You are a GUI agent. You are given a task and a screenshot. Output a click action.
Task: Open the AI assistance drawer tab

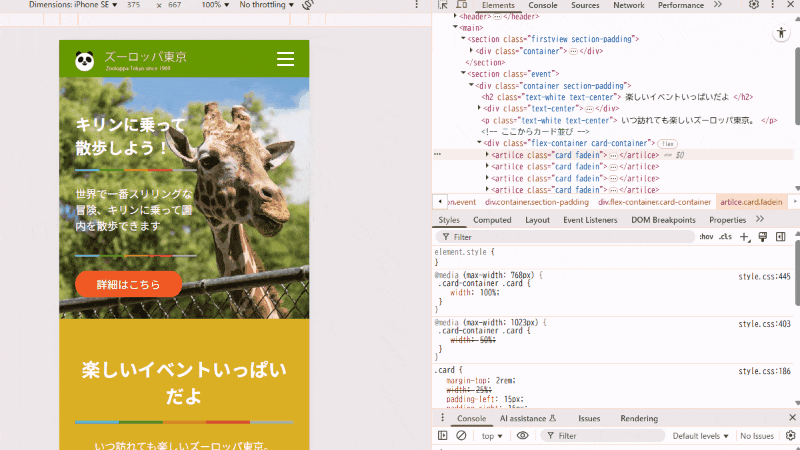(x=528, y=418)
